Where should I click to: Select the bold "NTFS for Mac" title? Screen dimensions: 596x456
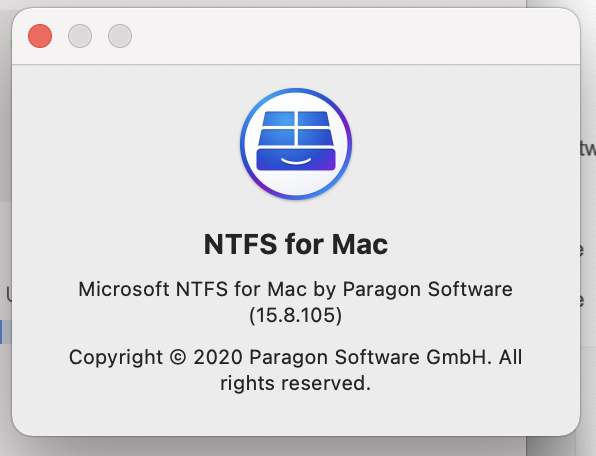296,244
